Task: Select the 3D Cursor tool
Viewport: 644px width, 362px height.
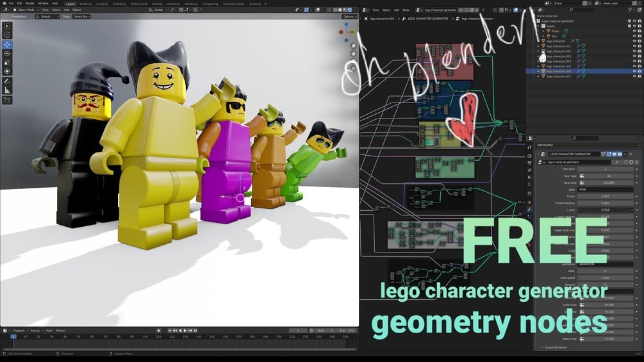Action: (x=7, y=35)
